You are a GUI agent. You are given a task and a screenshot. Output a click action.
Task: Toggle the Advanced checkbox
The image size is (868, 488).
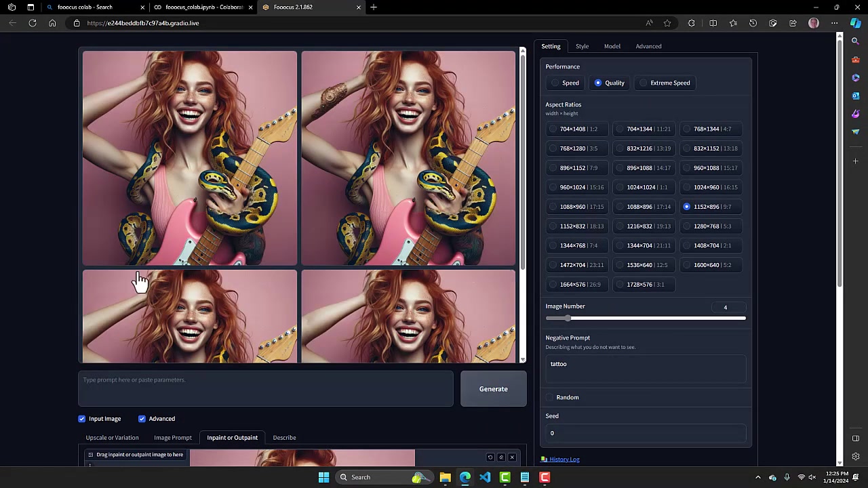click(x=142, y=419)
